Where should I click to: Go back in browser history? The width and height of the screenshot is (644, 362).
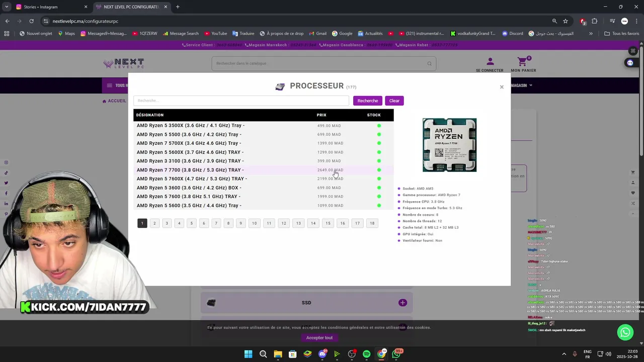(x=7, y=21)
